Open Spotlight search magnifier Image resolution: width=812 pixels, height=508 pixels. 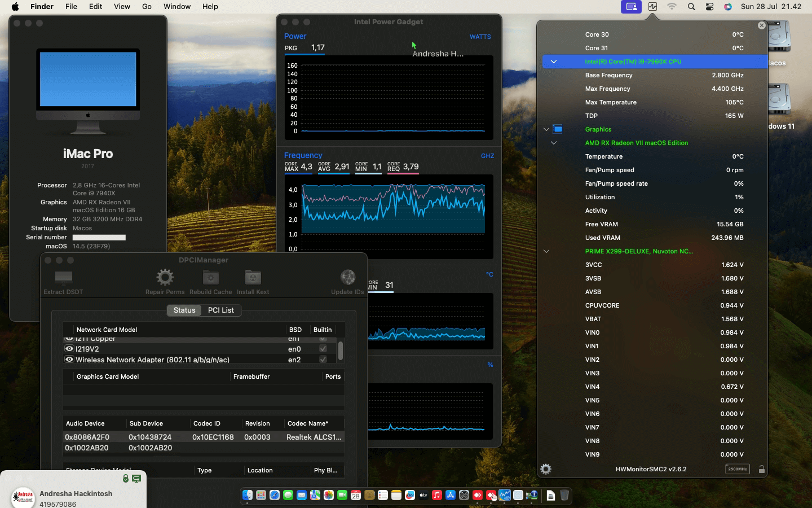click(691, 7)
